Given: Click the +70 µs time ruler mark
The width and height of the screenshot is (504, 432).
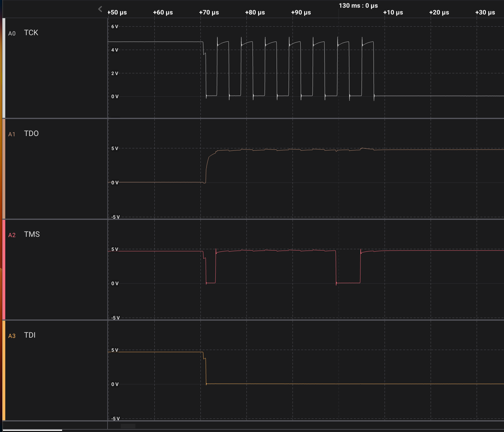Looking at the screenshot, I should click(209, 12).
